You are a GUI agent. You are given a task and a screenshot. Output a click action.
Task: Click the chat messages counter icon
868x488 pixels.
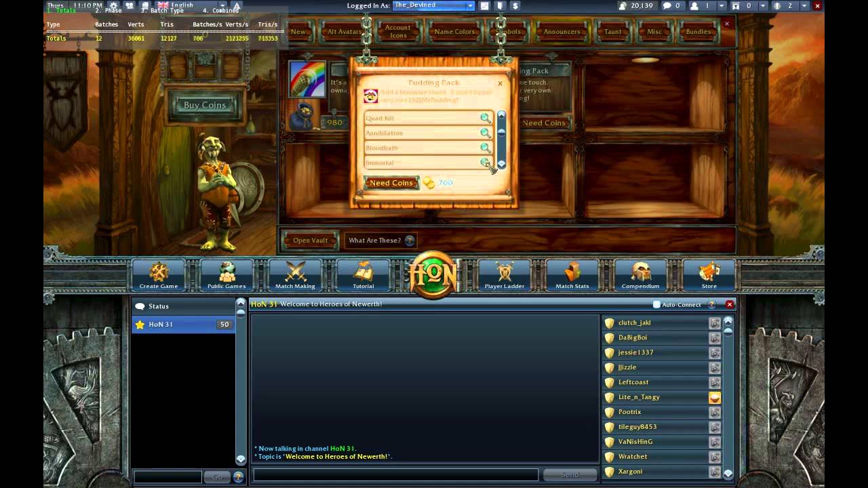(667, 5)
